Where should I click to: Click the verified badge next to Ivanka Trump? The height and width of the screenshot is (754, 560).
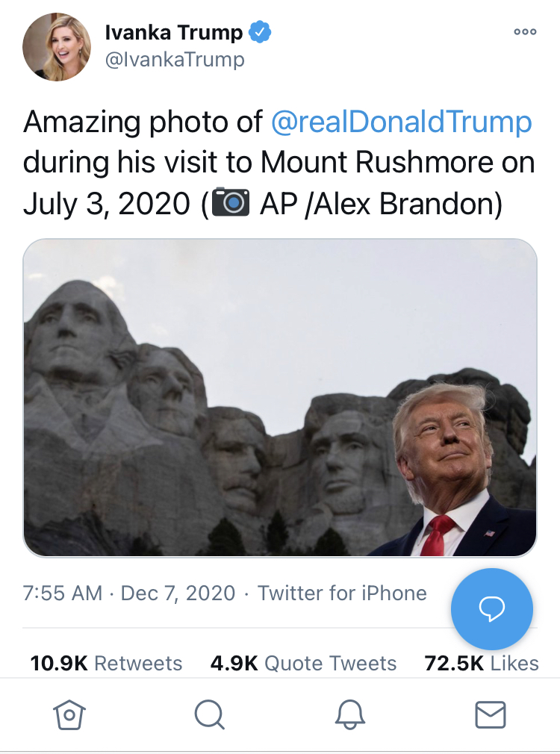(258, 31)
